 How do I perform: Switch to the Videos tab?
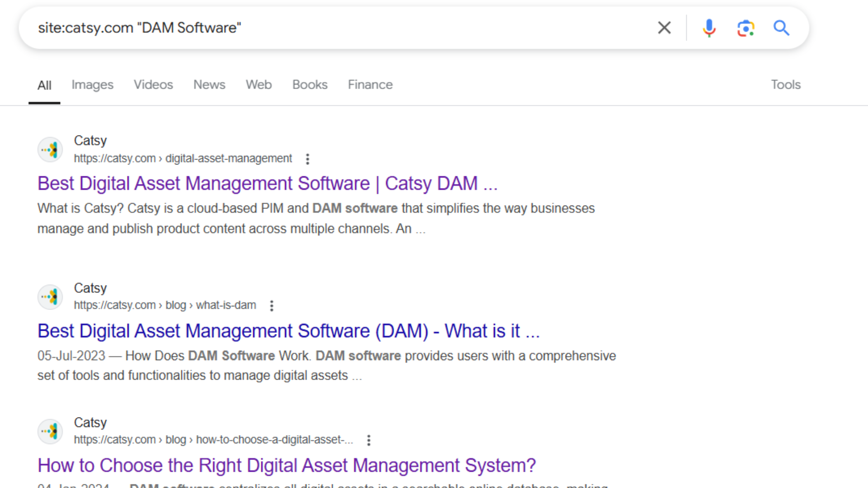pyautogui.click(x=153, y=84)
